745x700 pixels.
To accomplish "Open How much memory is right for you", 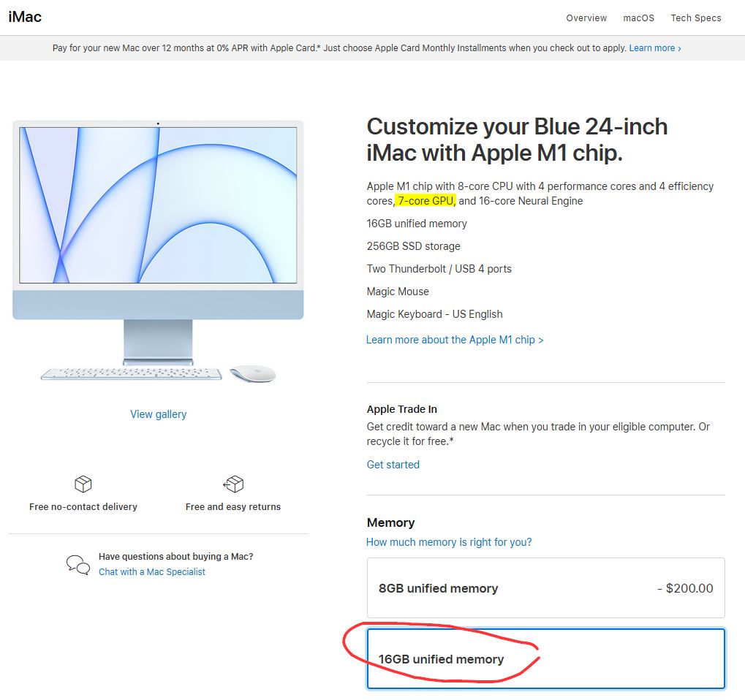I will tap(449, 542).
